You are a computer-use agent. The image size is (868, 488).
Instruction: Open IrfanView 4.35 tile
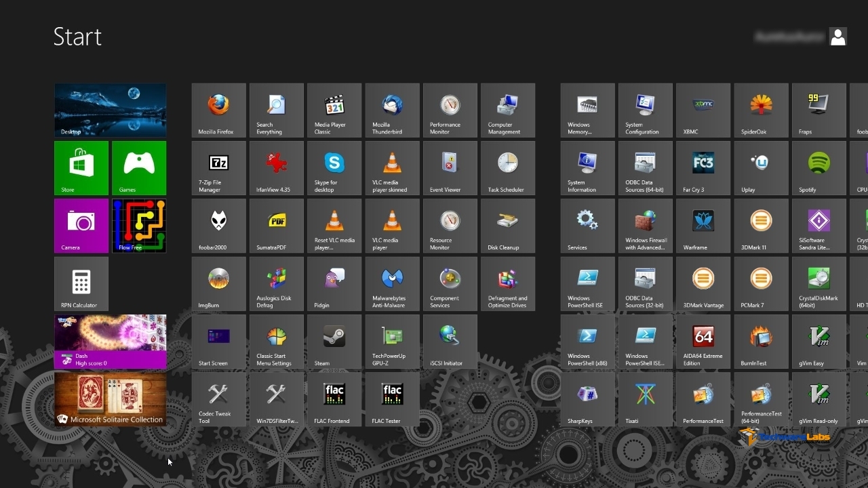click(x=277, y=168)
